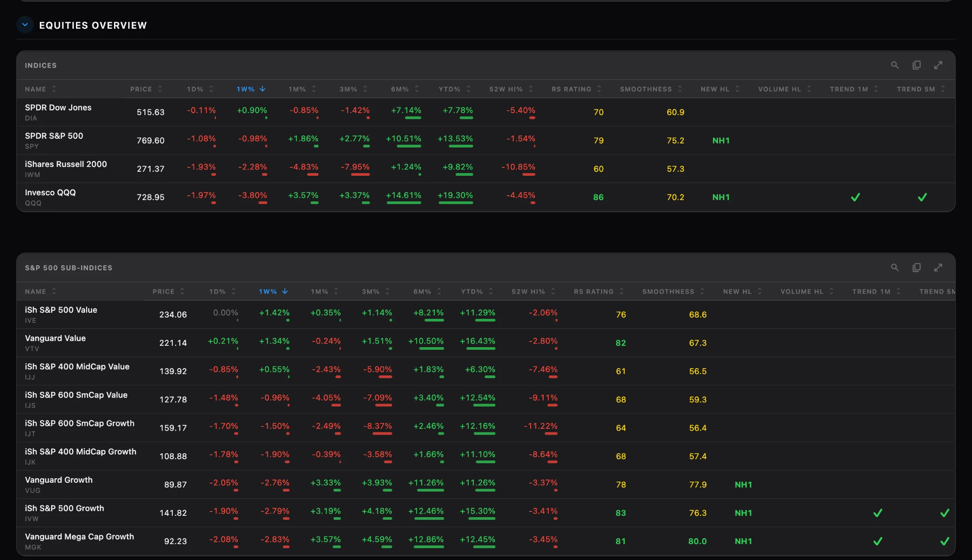Viewport: 972px width, 560px height.
Task: Select NH1 badge for SPDR S&P 500
Action: click(x=721, y=140)
